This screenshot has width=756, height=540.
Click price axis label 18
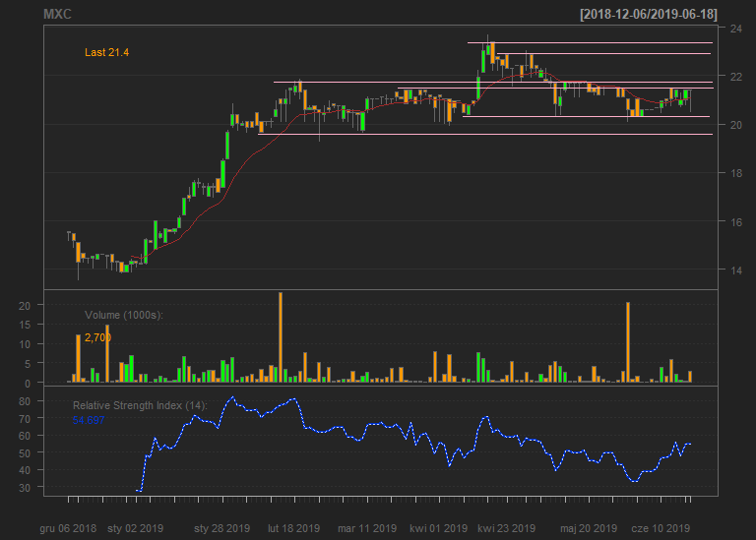[735, 173]
